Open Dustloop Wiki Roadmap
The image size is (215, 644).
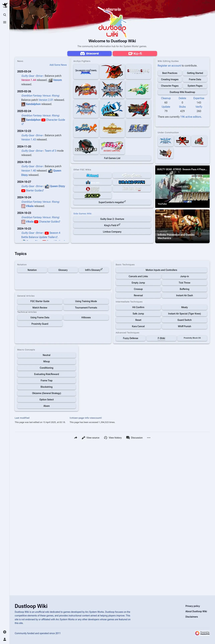(x=182, y=92)
